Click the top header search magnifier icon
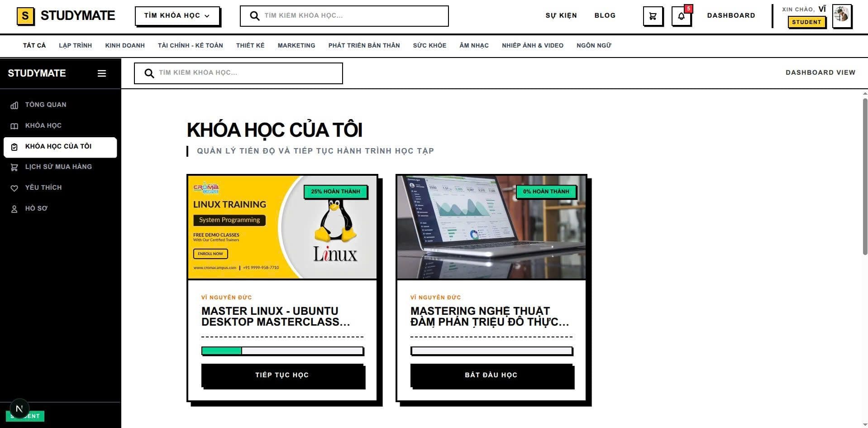868x428 pixels. tap(255, 16)
